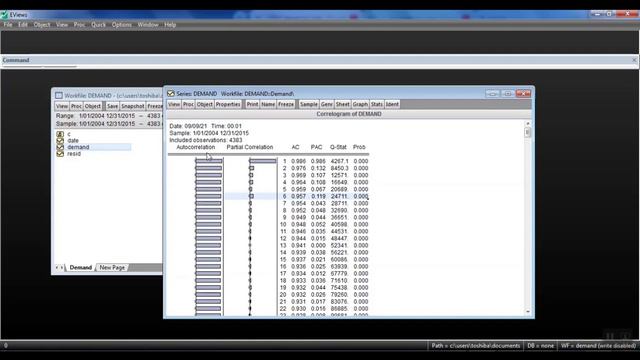This screenshot has width=640, height=360.
Task: Click Name in the series toolbar
Action: click(x=268, y=104)
